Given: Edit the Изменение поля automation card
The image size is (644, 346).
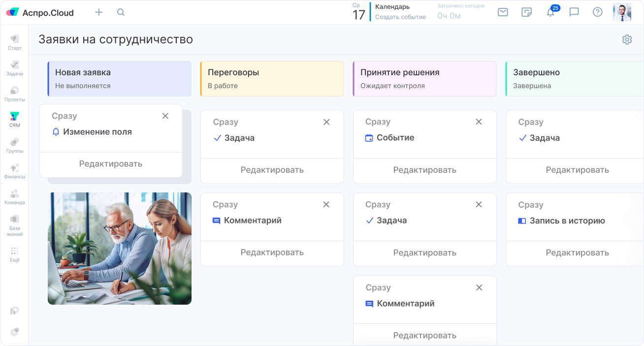Looking at the screenshot, I should tap(111, 164).
